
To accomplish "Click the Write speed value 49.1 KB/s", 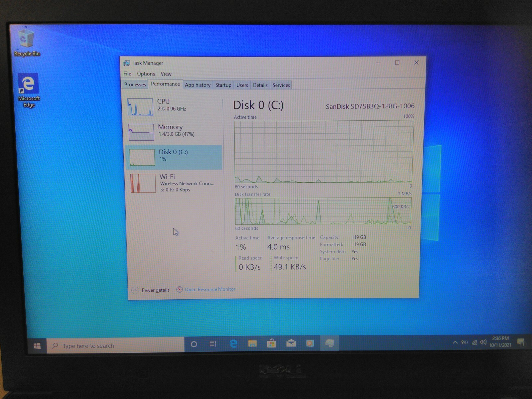I will [290, 267].
